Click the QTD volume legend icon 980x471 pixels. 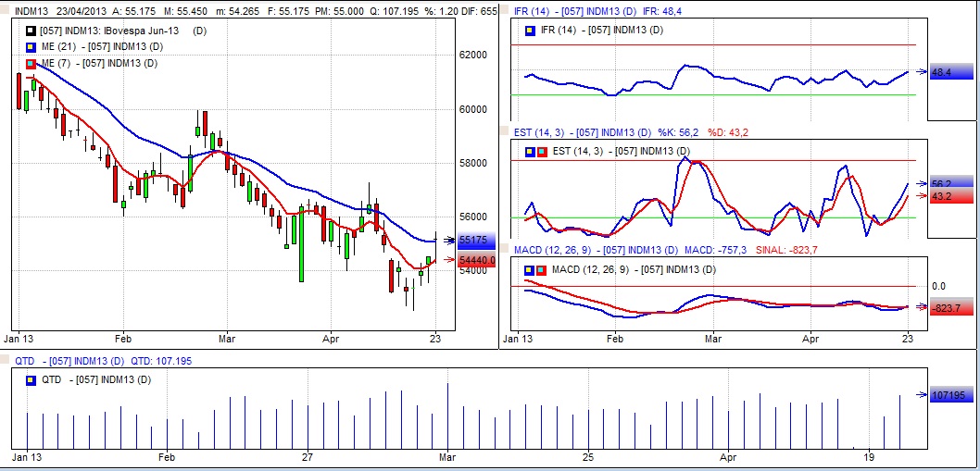pyautogui.click(x=31, y=379)
